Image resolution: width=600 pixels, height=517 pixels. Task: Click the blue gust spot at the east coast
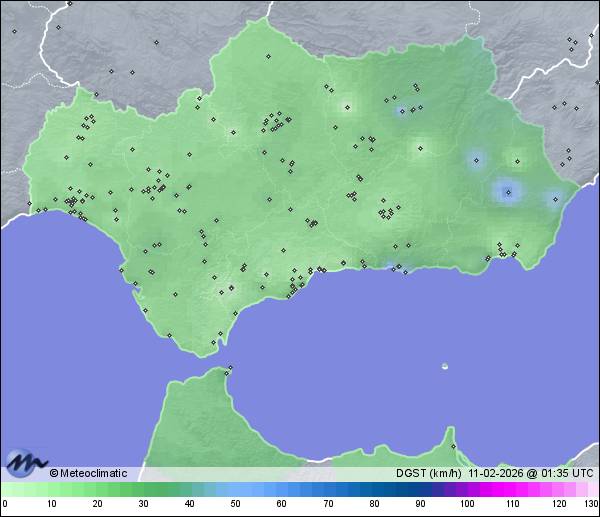coord(552,198)
